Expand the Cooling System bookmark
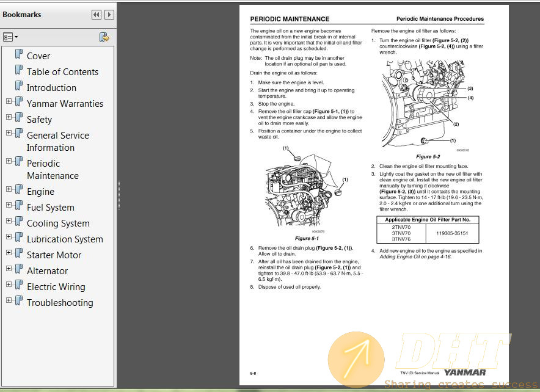The image size is (540, 392). click(x=9, y=221)
